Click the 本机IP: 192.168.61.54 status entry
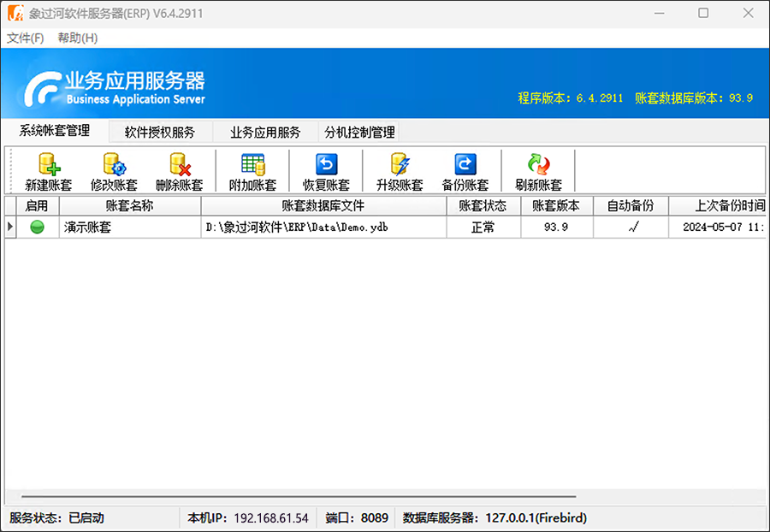 point(248,517)
